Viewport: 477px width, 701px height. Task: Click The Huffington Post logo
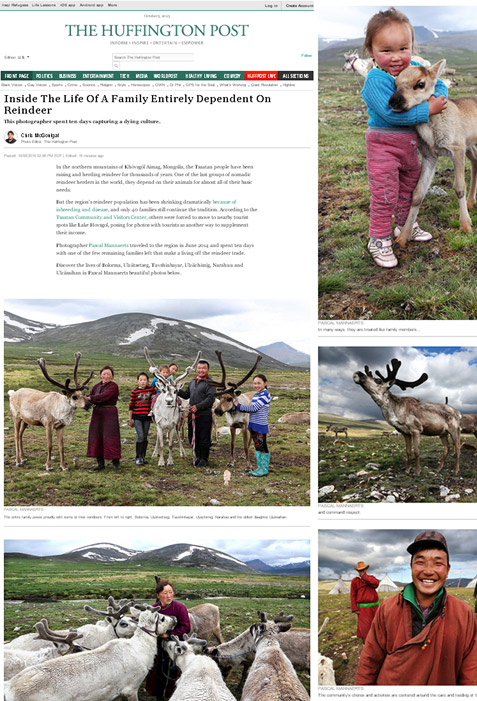point(156,30)
